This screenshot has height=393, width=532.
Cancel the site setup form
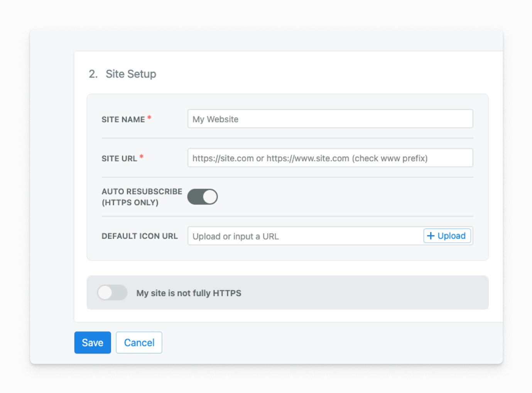pyautogui.click(x=139, y=342)
